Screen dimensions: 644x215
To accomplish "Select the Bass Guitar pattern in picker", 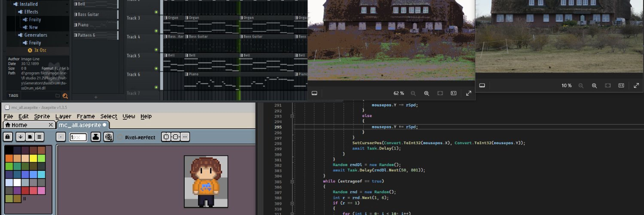I will [96, 15].
